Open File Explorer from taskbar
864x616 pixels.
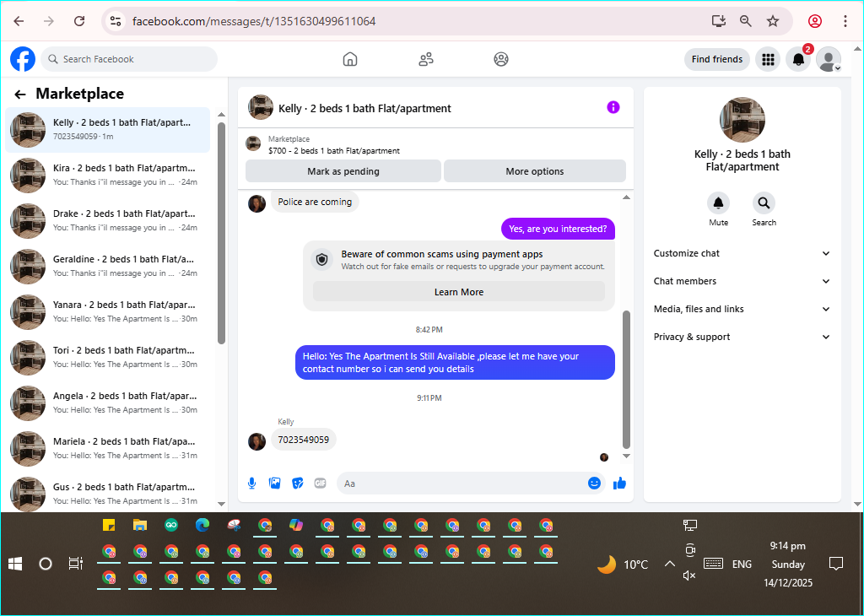pos(140,525)
